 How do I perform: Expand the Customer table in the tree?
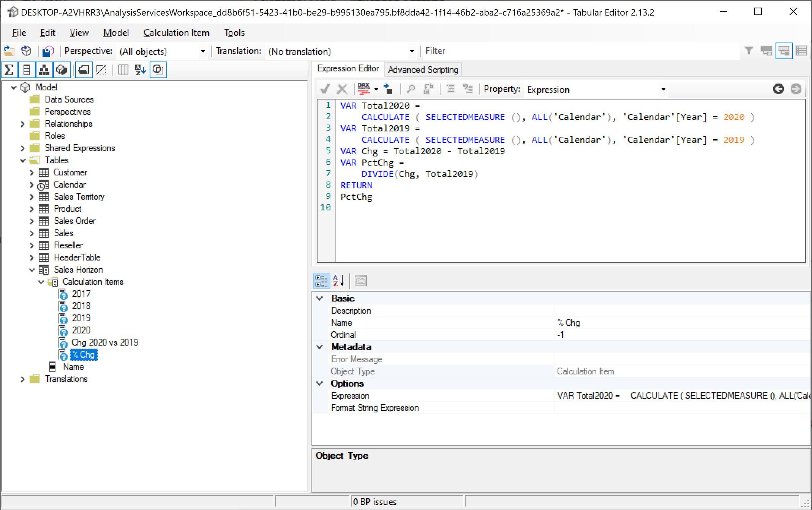(x=32, y=172)
